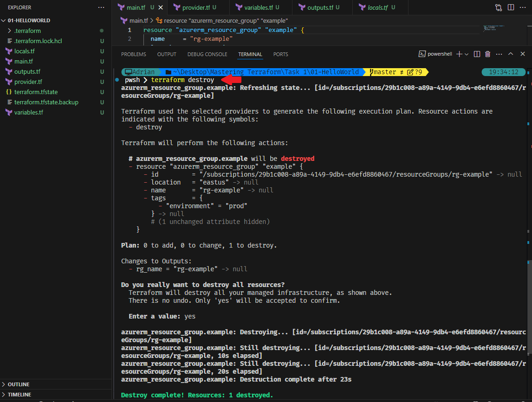
Task: Click the terminal vertical scrollbar
Action: pyautogui.click(x=528, y=307)
